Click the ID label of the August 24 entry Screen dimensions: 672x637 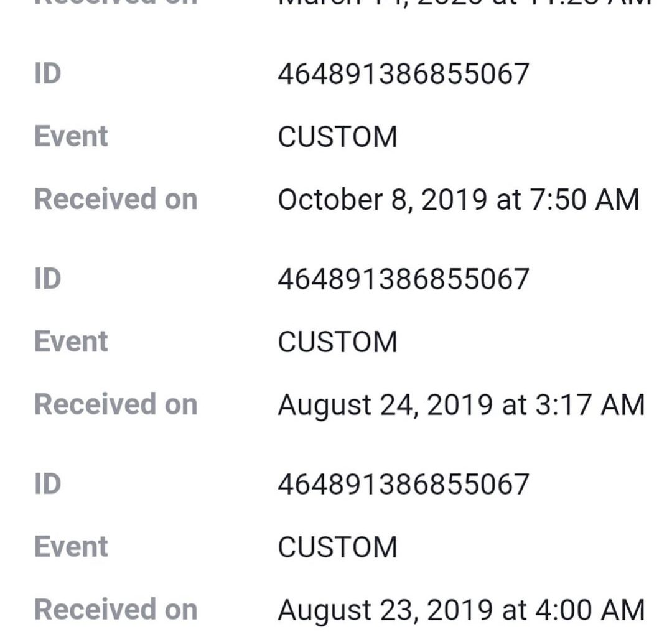(x=48, y=279)
